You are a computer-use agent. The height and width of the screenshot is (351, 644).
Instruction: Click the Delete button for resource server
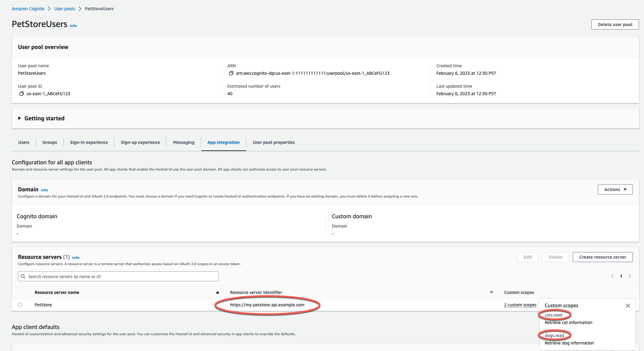click(x=555, y=257)
